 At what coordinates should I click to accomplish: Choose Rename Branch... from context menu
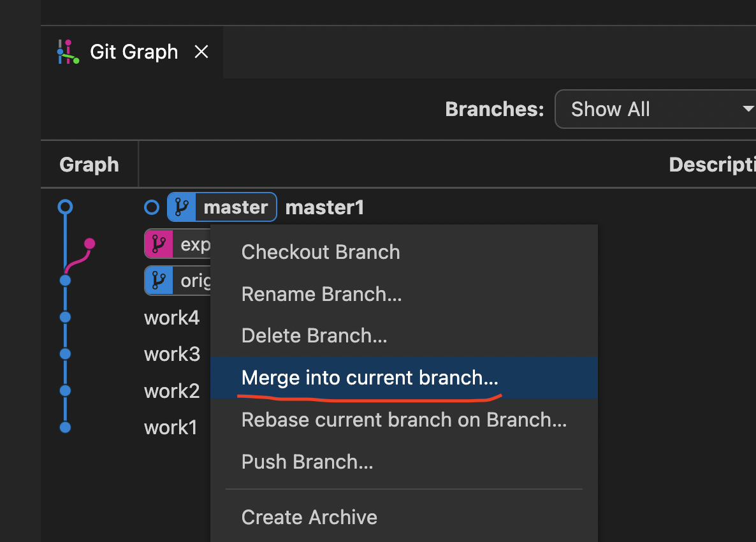coord(404,294)
